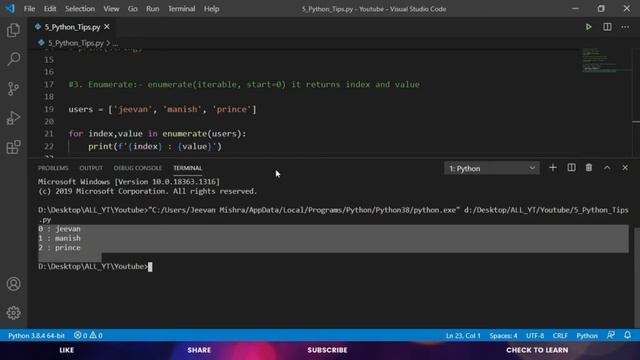Open the feedback icon in status bar
This screenshot has height=360, width=640.
coord(611,335)
